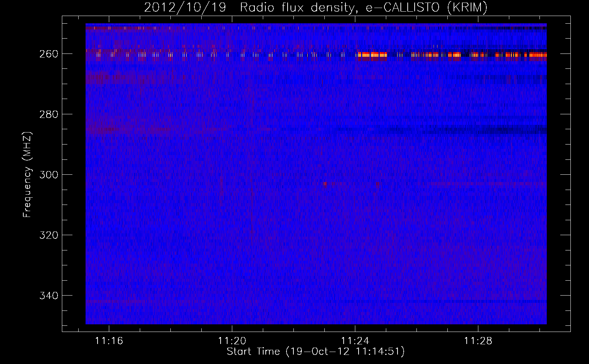Click the 260 frequency tick label
Screen dimensions: 589x364
49,54
